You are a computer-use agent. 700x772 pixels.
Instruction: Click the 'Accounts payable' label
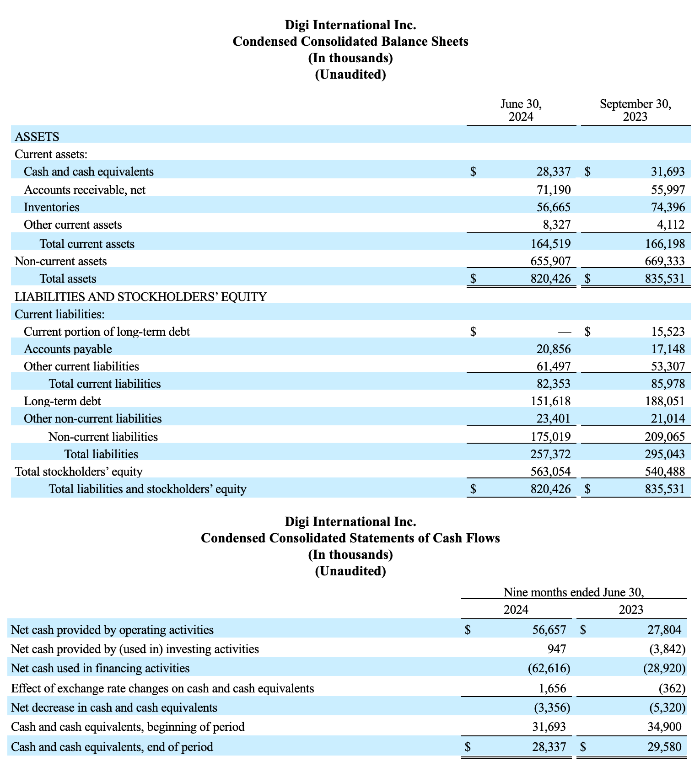point(68,349)
